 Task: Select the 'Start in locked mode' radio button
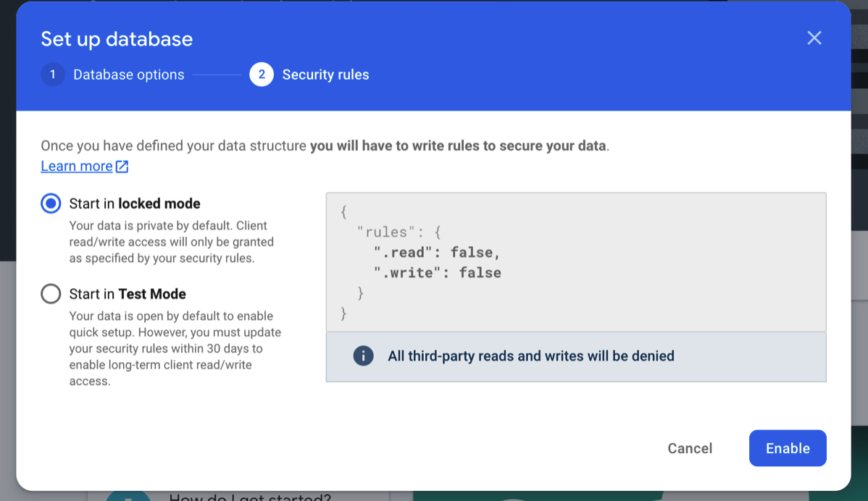point(50,203)
